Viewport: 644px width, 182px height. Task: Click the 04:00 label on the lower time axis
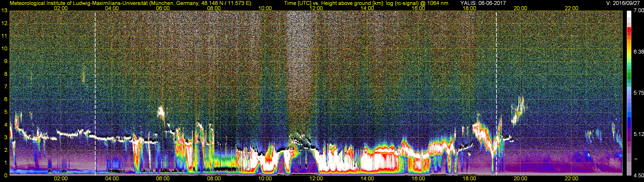click(x=112, y=179)
